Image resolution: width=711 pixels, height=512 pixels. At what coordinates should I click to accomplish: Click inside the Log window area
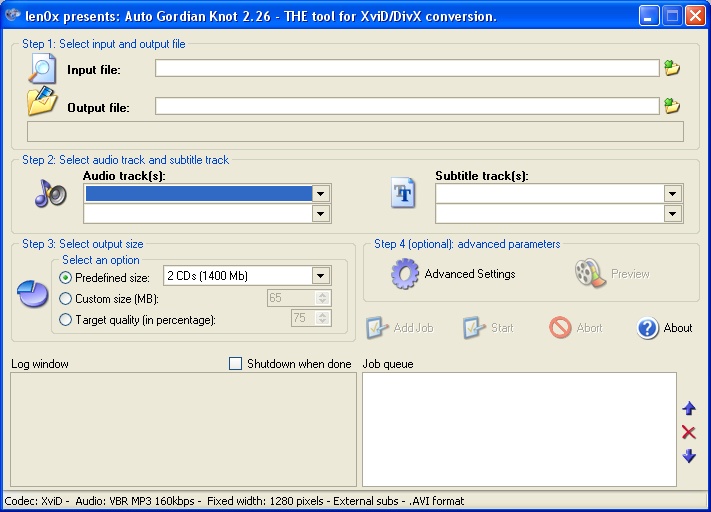pyautogui.click(x=184, y=429)
